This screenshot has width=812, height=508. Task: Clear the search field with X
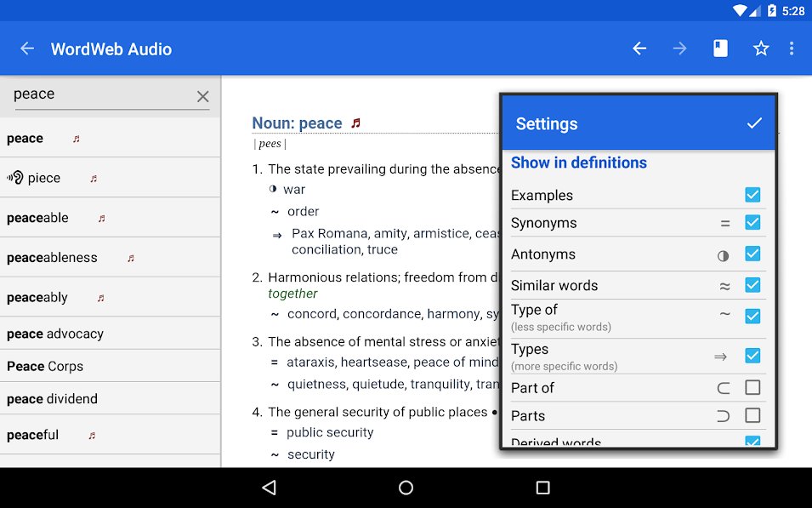click(x=203, y=96)
